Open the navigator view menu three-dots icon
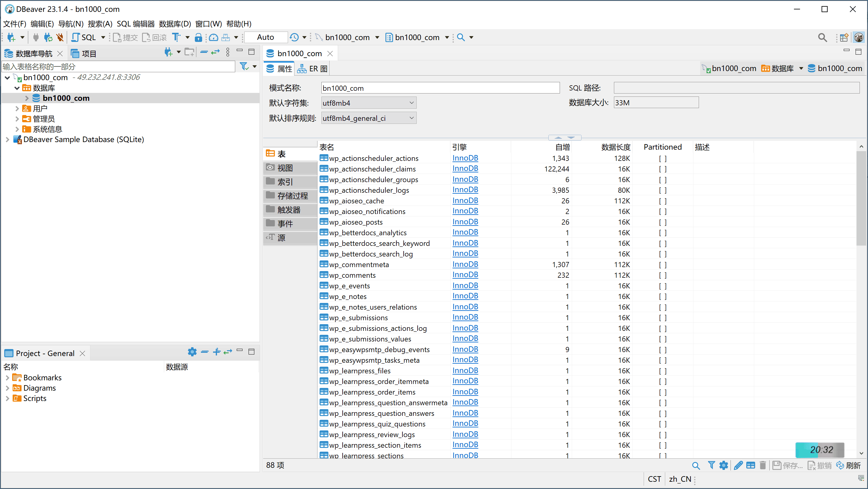This screenshot has height=489, width=868. (228, 52)
